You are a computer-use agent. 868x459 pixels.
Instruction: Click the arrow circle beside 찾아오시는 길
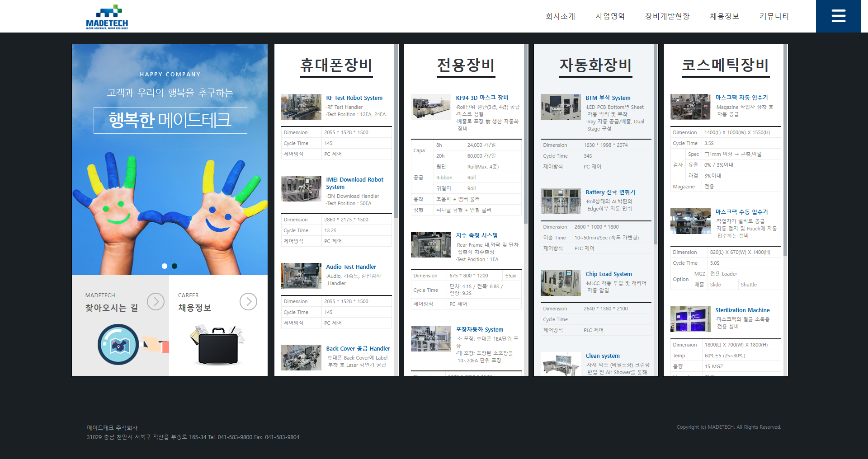point(156,301)
